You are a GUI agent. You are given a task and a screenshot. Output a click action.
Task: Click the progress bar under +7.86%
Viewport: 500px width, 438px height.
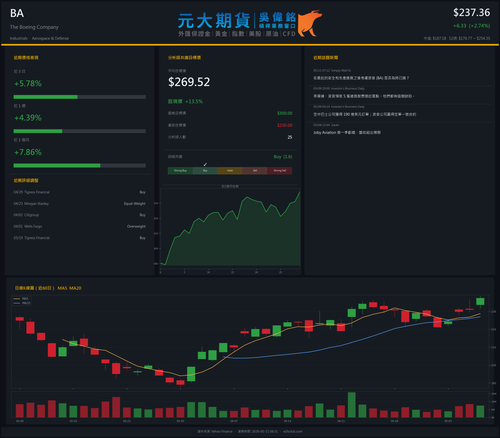80,166
